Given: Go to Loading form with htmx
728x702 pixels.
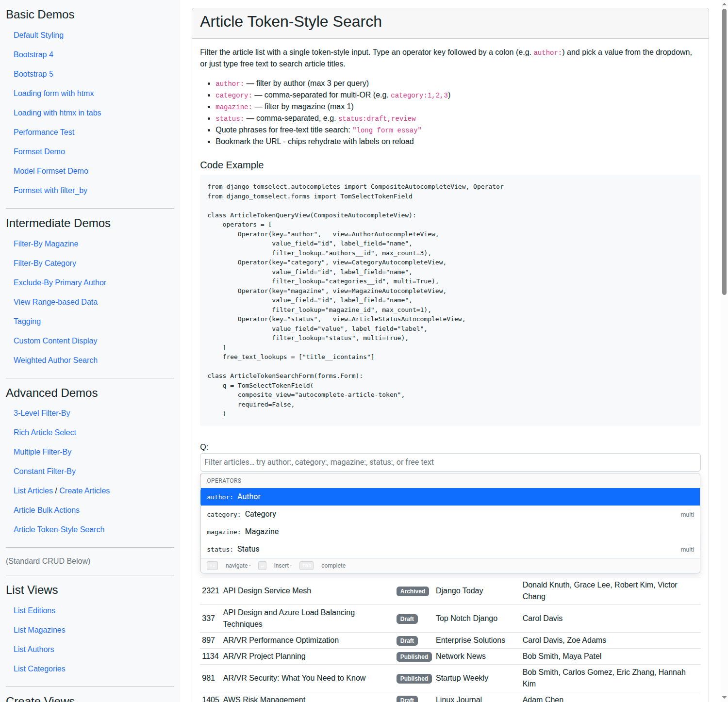Looking at the screenshot, I should click(x=54, y=93).
